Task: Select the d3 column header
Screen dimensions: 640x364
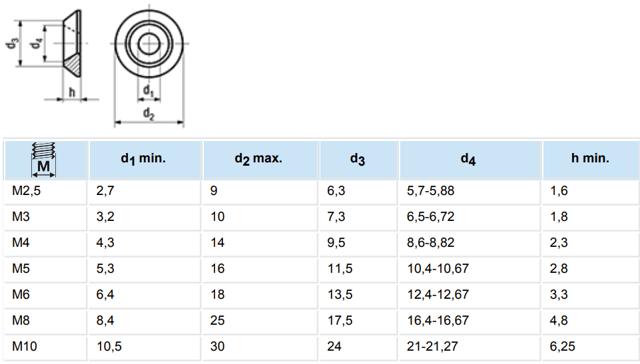Action: (x=359, y=160)
